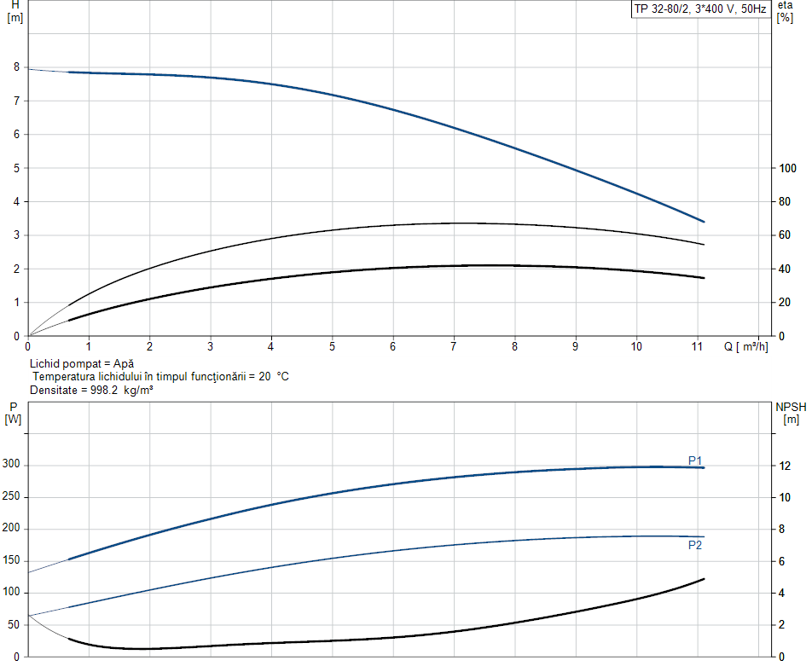Click the 8 tick on head axis
The width and height of the screenshot is (812, 672).
[16, 67]
